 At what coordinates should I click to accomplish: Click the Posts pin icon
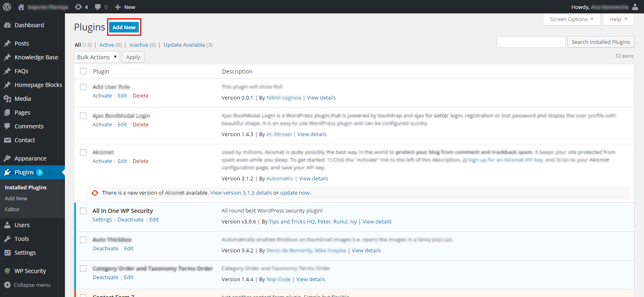(x=7, y=43)
